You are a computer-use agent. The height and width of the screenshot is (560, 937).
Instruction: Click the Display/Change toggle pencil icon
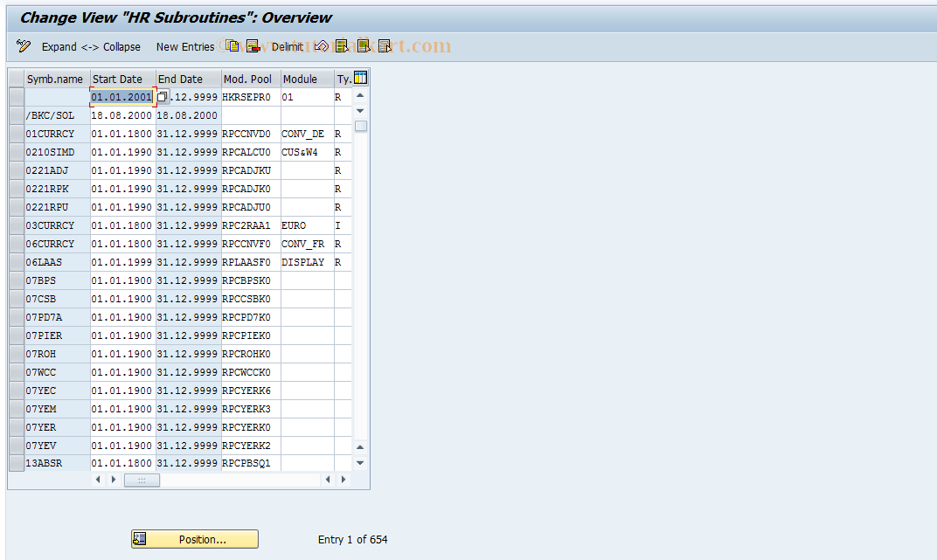click(x=24, y=46)
